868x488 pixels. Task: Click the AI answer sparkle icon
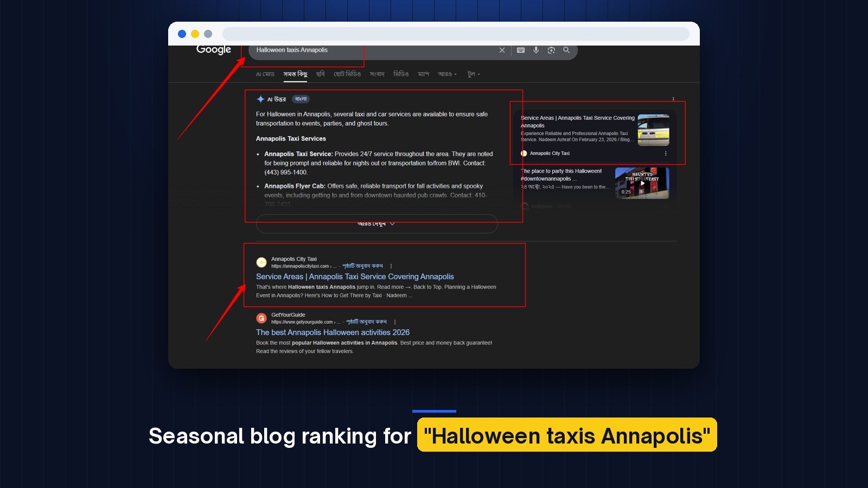pyautogui.click(x=260, y=99)
